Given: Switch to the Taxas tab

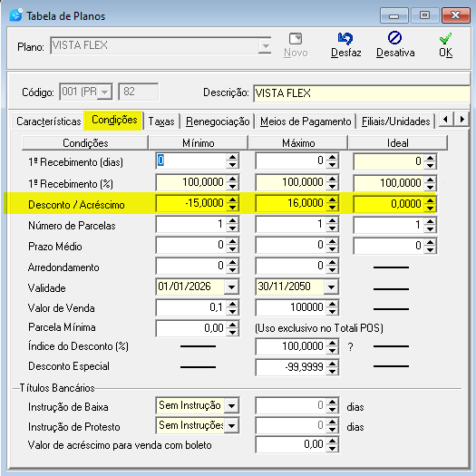Looking at the screenshot, I should [x=161, y=121].
